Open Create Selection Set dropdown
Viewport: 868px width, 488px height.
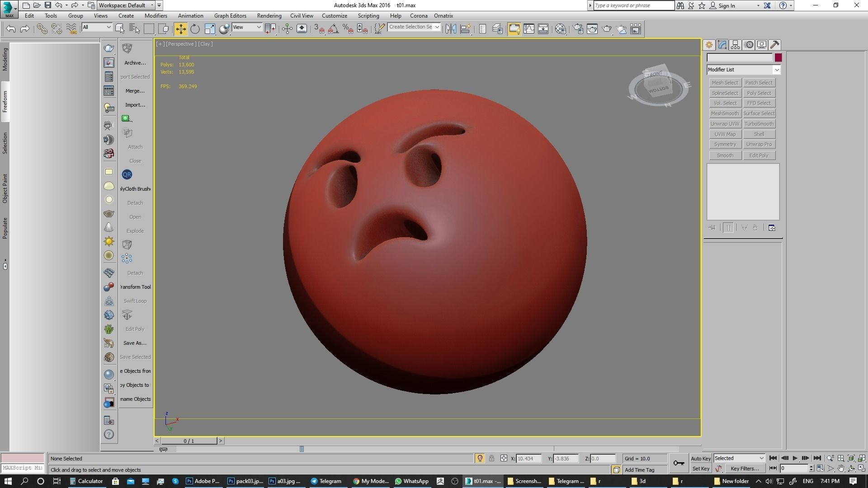[414, 27]
